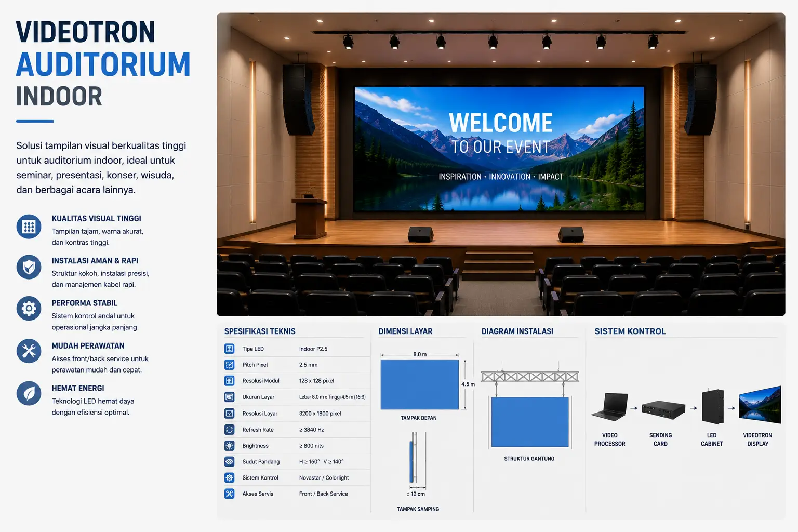Viewport: 798px width, 532px height.
Task: Click the Pitch Pixel row icon
Action: 229,365
